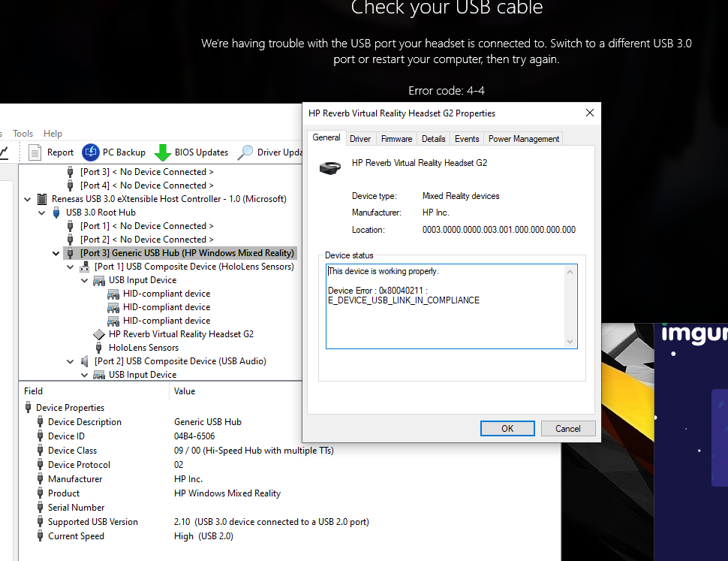Collapse the HoloLens Sensors composite device node
Screen dimensions: 728x561
(70, 267)
